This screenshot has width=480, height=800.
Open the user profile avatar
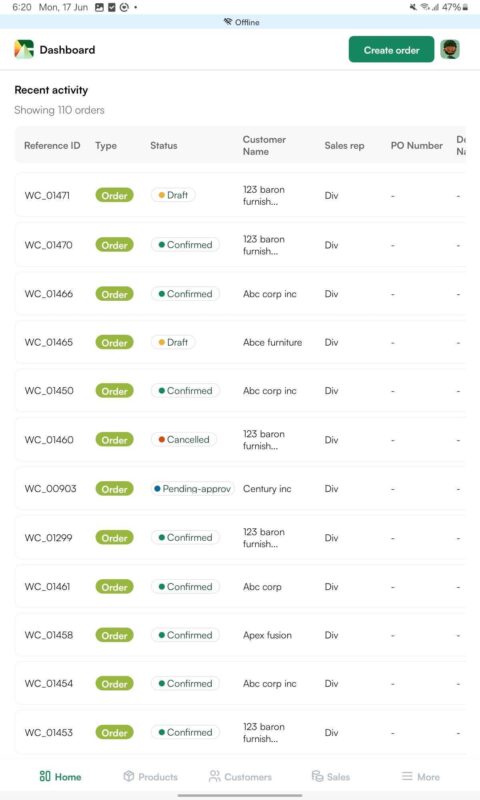click(450, 49)
